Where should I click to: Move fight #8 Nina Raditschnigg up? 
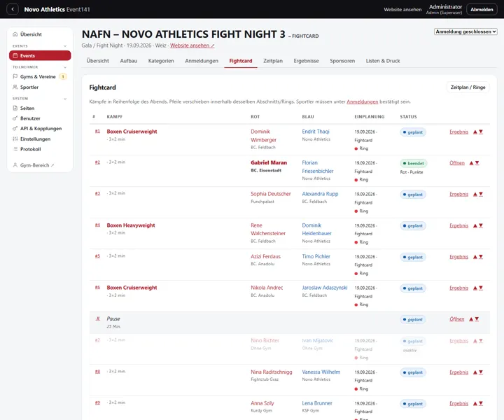tap(475, 372)
